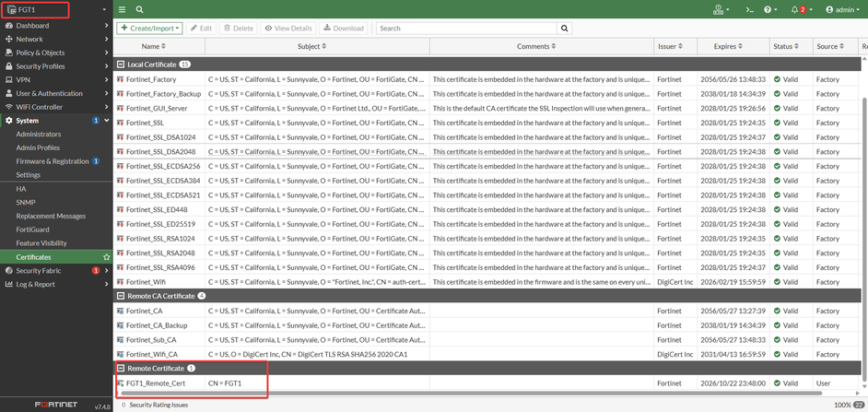
Task: Click the search magnifier button beside Search field
Action: click(x=564, y=29)
